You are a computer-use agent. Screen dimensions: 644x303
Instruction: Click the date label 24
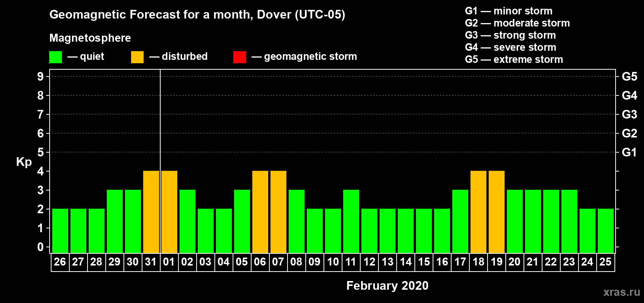click(x=587, y=262)
